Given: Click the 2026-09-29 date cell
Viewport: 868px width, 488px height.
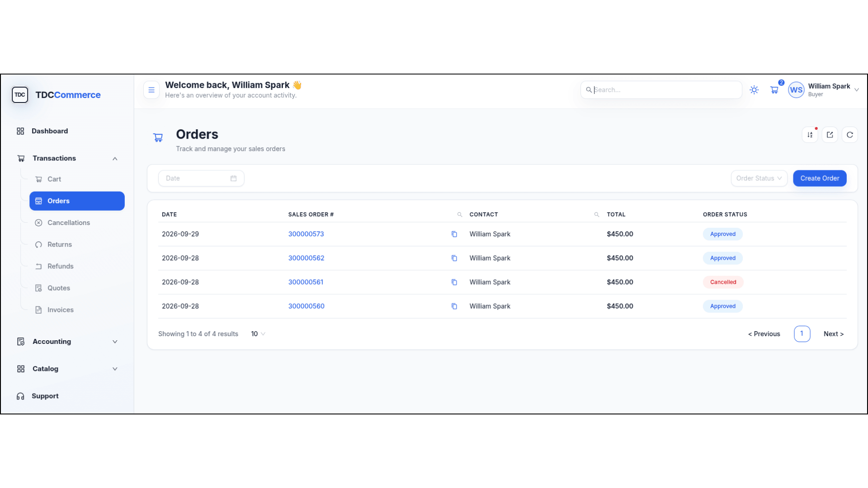Looking at the screenshot, I should [180, 234].
